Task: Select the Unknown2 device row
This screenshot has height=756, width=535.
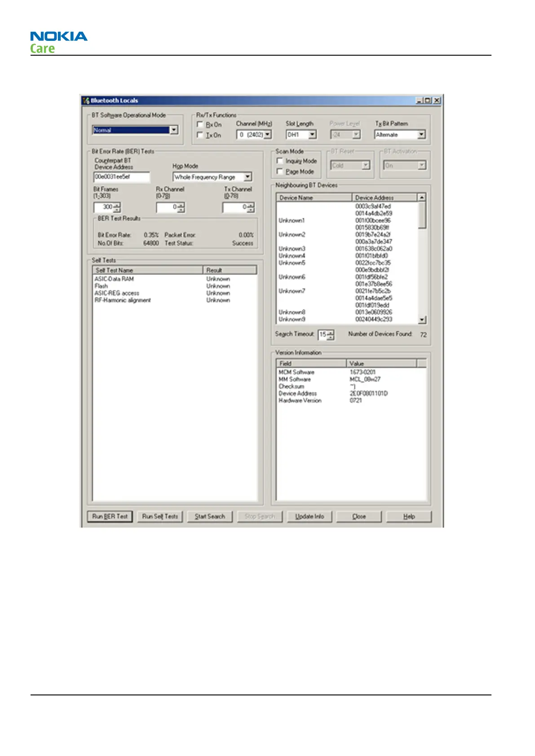Action: tap(347, 235)
